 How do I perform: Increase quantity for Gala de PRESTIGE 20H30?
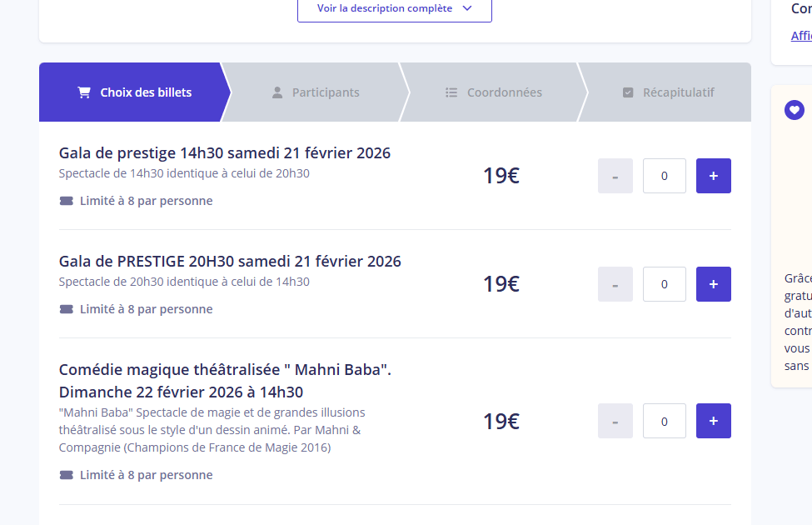pos(713,284)
